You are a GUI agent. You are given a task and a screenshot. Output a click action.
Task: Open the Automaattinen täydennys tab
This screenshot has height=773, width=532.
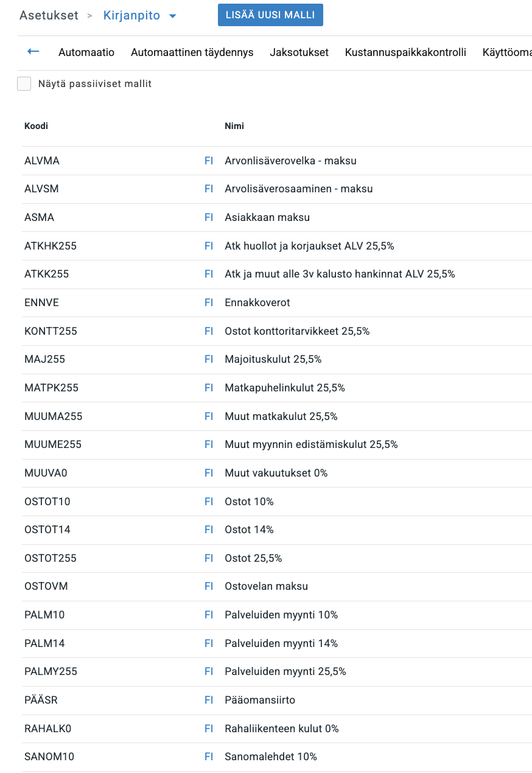(x=192, y=52)
